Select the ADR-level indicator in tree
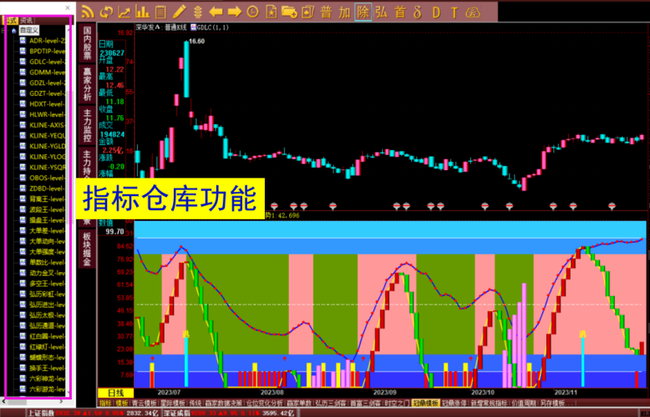This screenshot has height=417, width=650. (47, 41)
